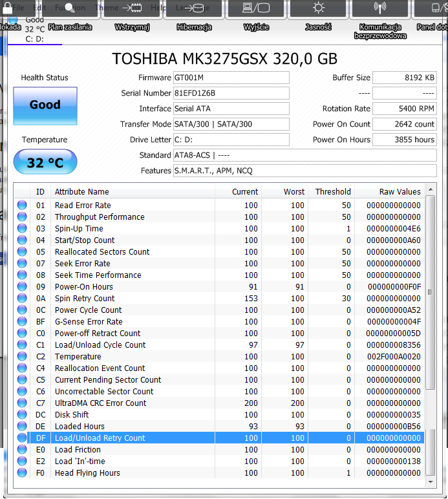The width and height of the screenshot is (448, 499).
Task: Click the Threshold column header
Action: [x=331, y=191]
